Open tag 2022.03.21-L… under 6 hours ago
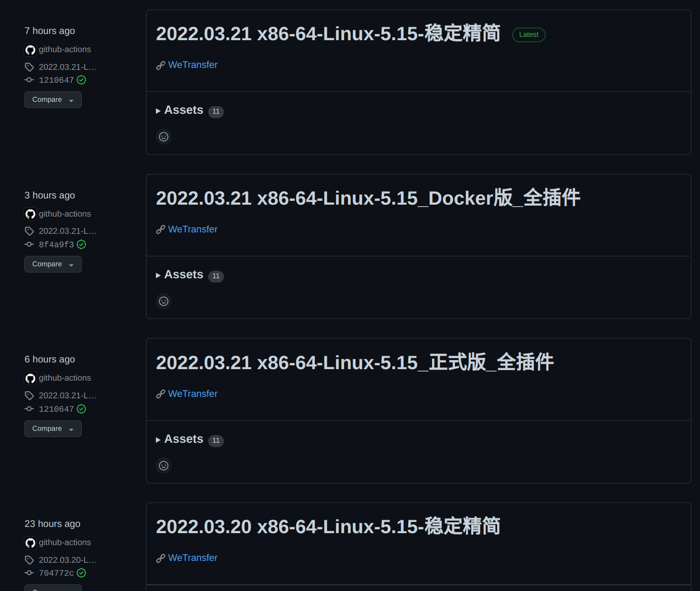Viewport: 700px width, 591px height. pos(67,396)
